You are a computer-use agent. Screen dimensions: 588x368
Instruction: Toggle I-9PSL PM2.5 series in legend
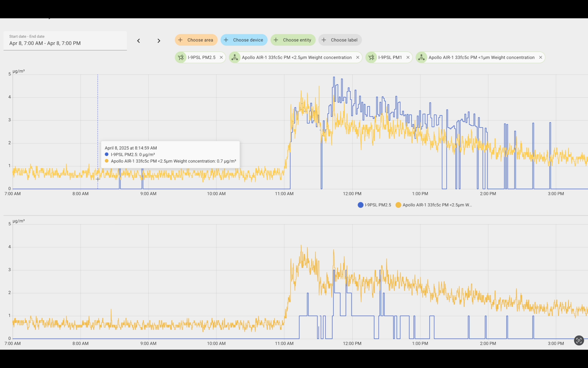pos(378,205)
